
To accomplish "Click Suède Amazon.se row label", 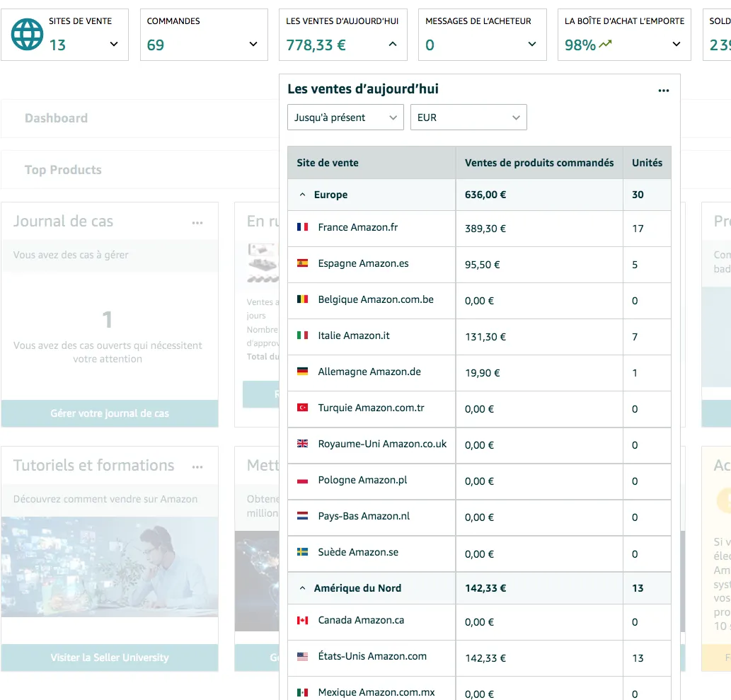I will 358,552.
